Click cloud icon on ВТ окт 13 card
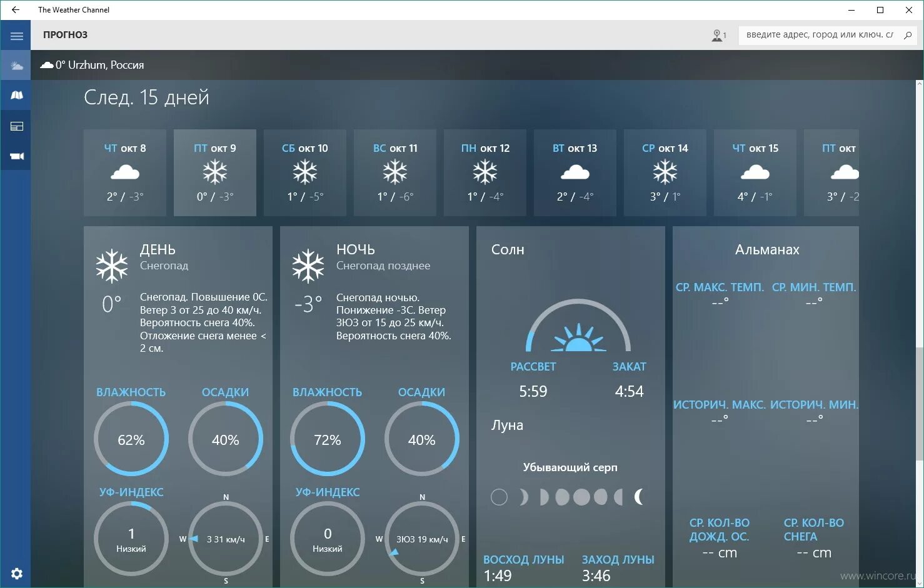 pos(575,172)
